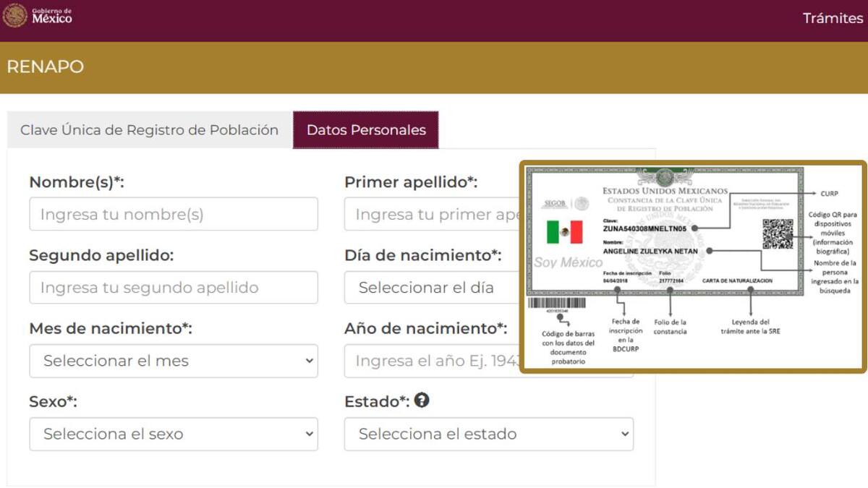Screen dimensions: 868x488
Task: Focus the Nombre(s) input field
Action: [x=174, y=214]
